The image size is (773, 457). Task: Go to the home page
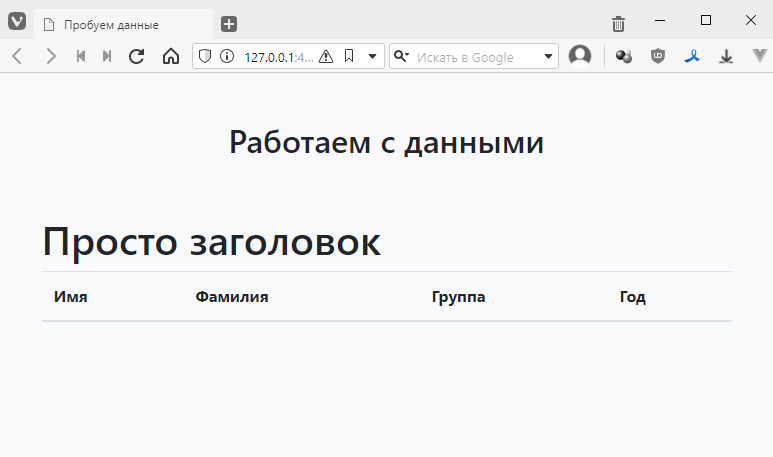[x=170, y=57]
